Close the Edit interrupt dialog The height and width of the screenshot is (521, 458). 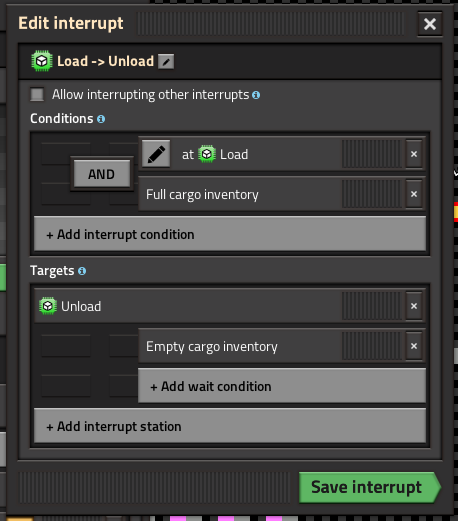[430, 24]
